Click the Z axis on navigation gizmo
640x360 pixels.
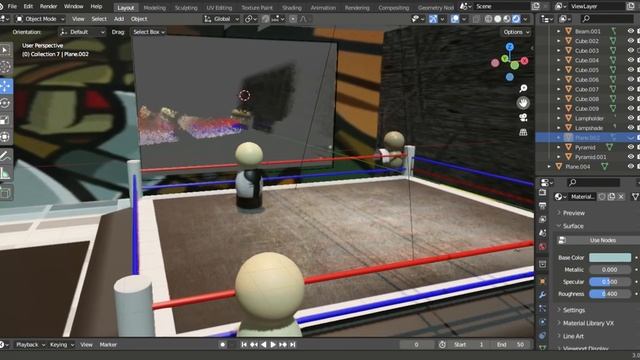click(x=509, y=47)
